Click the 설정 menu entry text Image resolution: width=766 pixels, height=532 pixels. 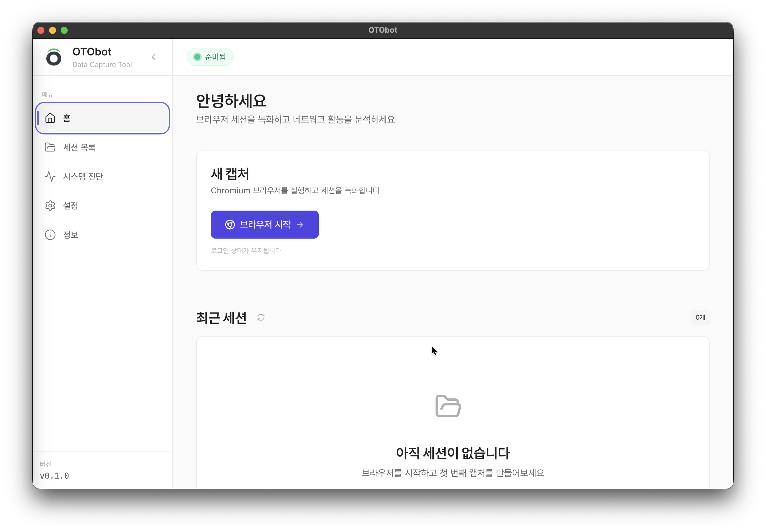(x=71, y=206)
